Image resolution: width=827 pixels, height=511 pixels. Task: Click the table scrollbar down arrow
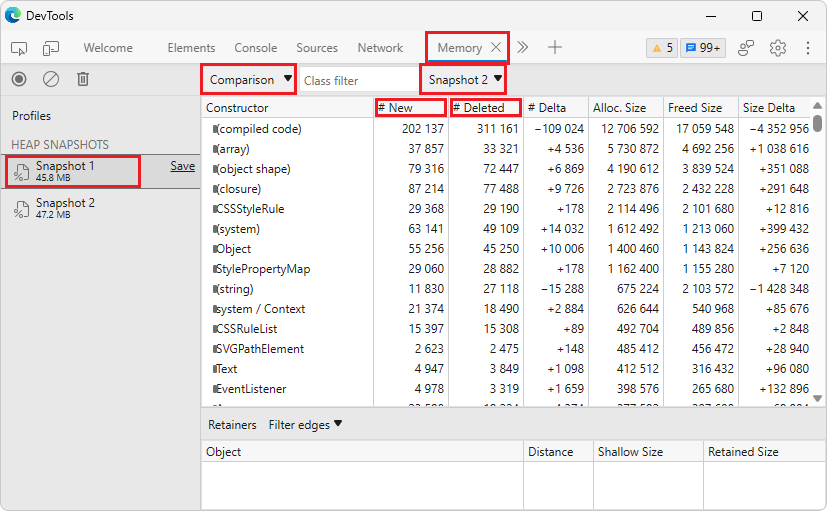pyautogui.click(x=818, y=399)
